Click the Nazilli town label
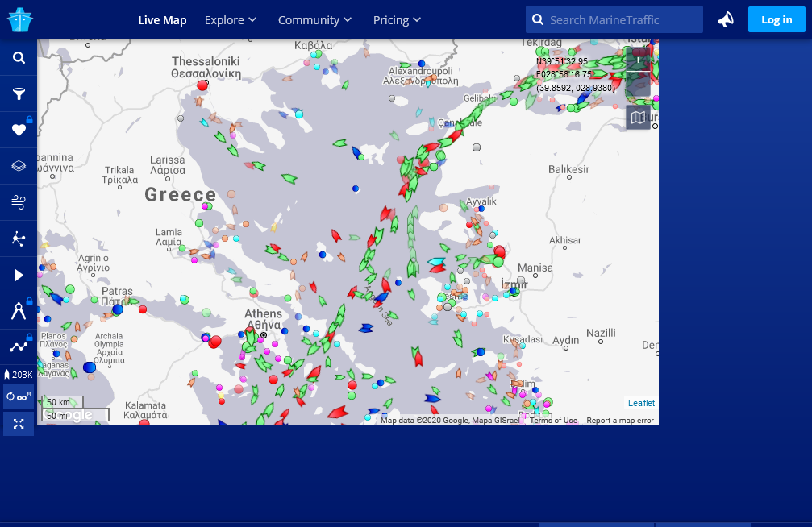Viewport: 812px width, 527px height. pos(601,333)
